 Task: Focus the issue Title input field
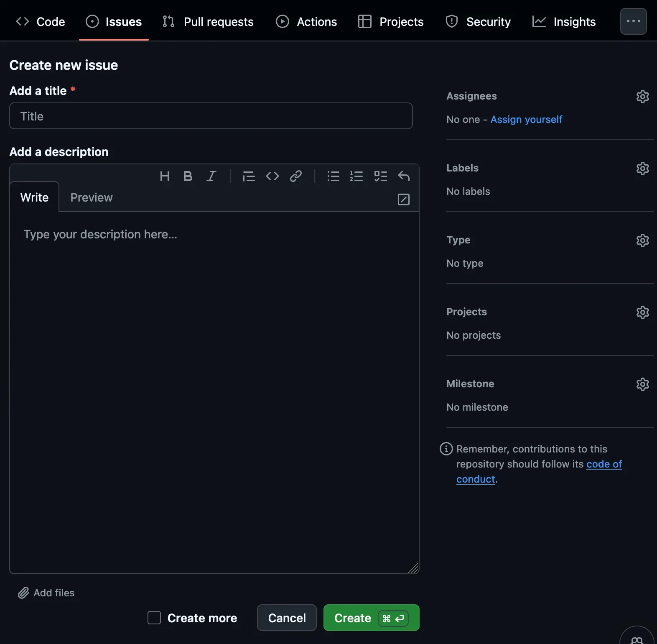[211, 116]
